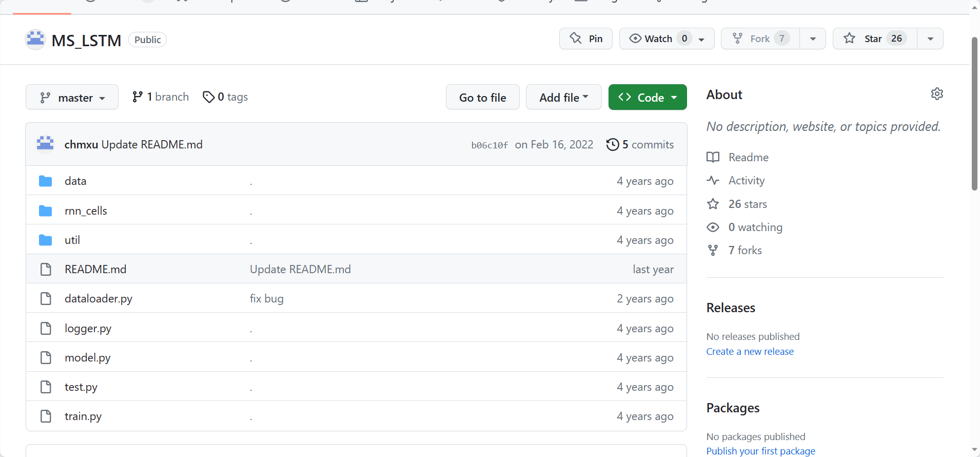The image size is (980, 457).
Task: Click the test.py file icon
Action: pos(46,387)
